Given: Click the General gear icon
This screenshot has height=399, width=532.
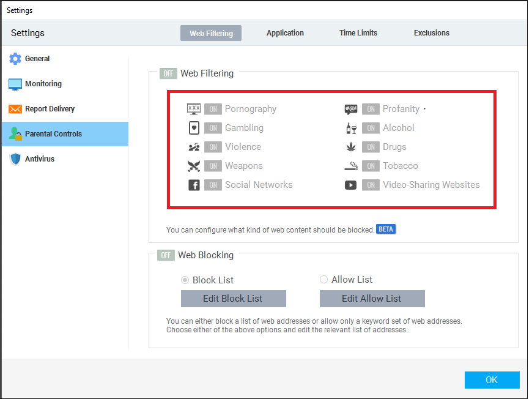Looking at the screenshot, I should pyautogui.click(x=15, y=58).
